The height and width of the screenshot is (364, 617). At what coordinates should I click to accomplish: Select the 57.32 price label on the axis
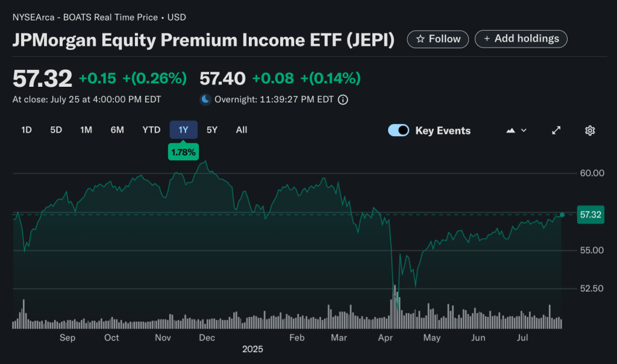coord(590,215)
